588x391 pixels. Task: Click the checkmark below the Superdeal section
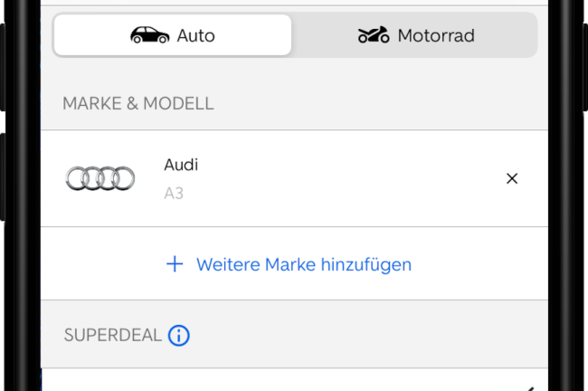(528, 386)
